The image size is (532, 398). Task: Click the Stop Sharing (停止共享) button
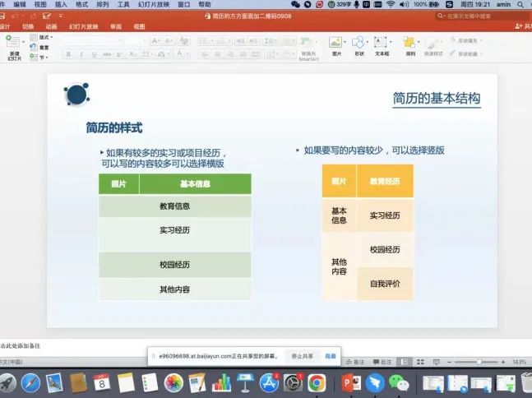pyautogui.click(x=302, y=356)
